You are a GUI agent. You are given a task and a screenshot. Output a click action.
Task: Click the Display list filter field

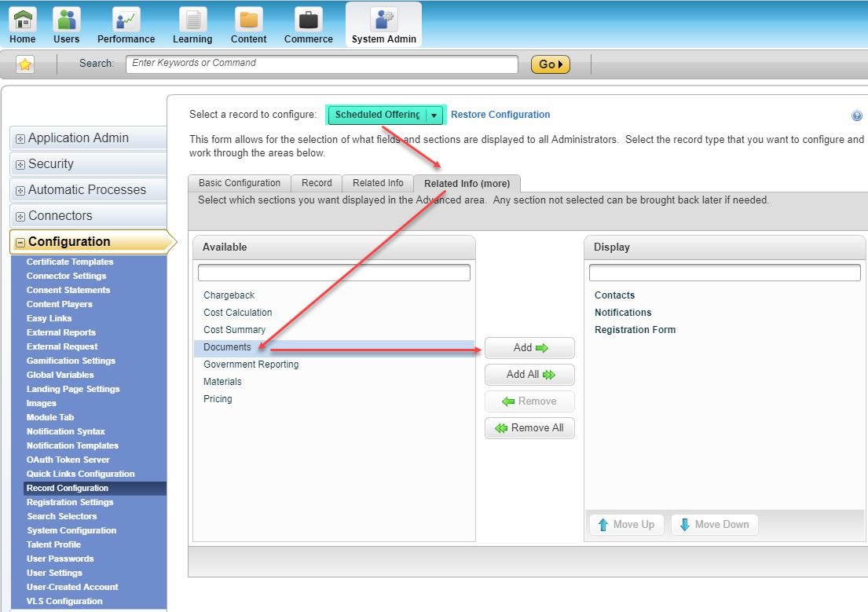tap(724, 273)
